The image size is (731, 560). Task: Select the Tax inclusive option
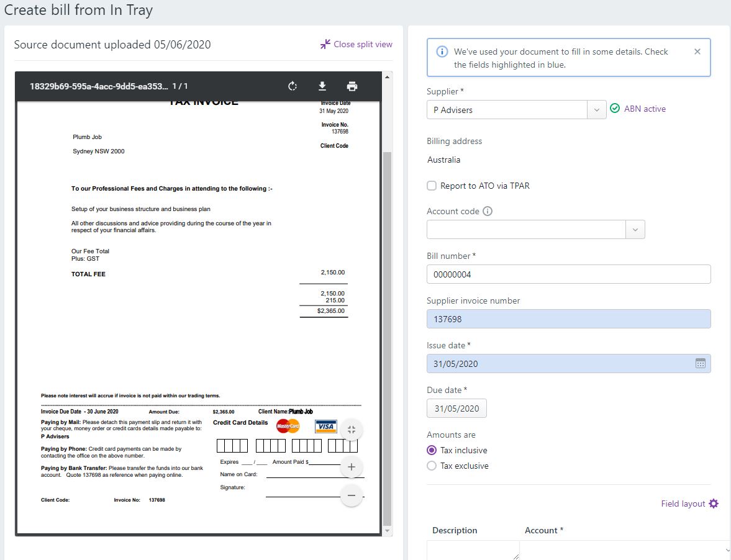tap(432, 450)
